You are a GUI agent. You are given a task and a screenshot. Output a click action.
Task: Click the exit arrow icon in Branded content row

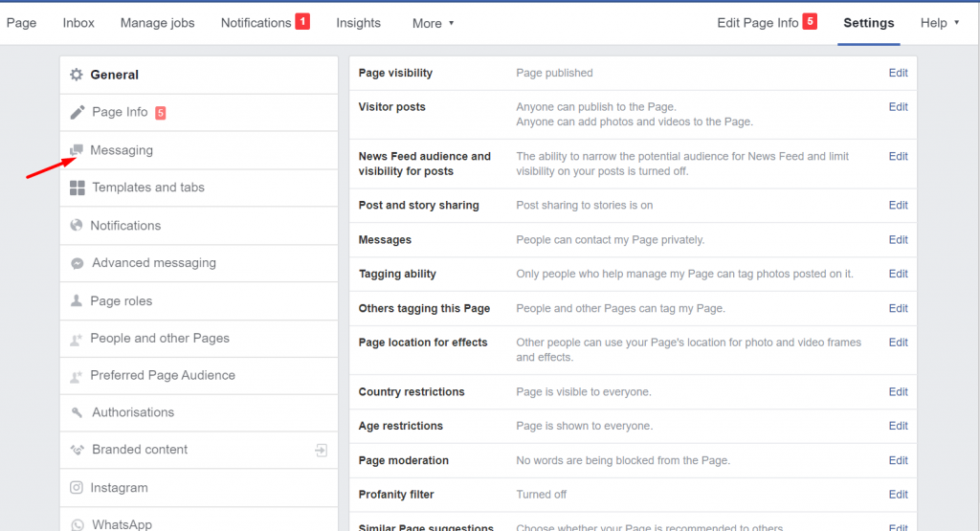[x=322, y=450]
